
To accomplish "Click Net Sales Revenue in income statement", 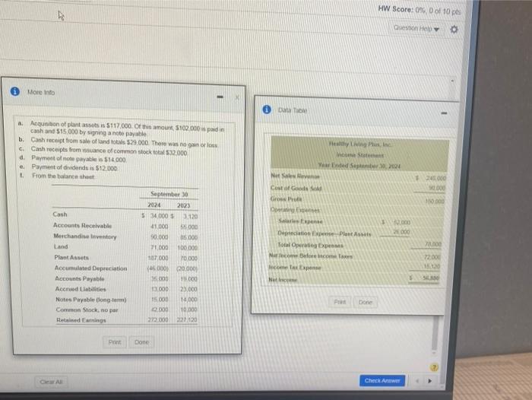I will (295, 176).
